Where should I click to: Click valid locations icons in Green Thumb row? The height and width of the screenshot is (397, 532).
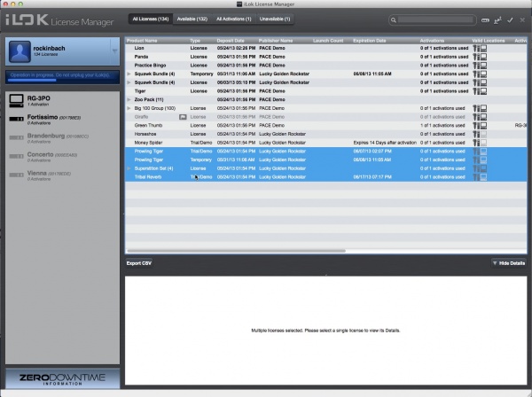[480, 126]
